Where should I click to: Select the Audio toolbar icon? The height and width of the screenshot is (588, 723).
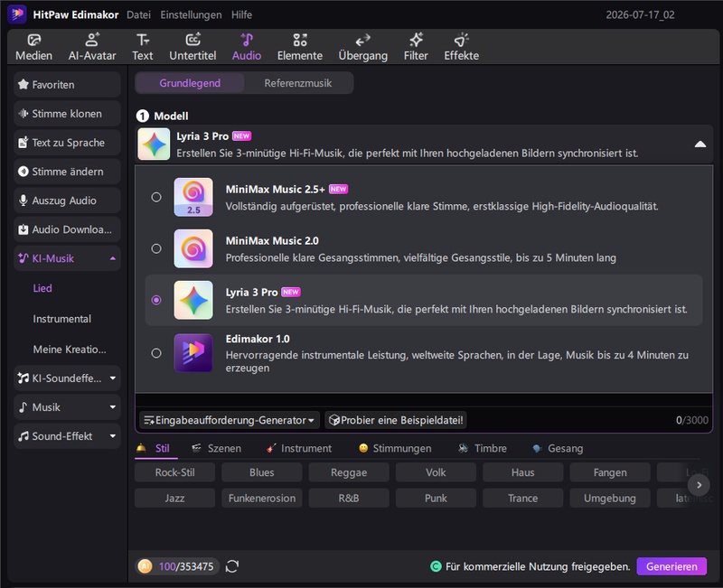tap(247, 40)
